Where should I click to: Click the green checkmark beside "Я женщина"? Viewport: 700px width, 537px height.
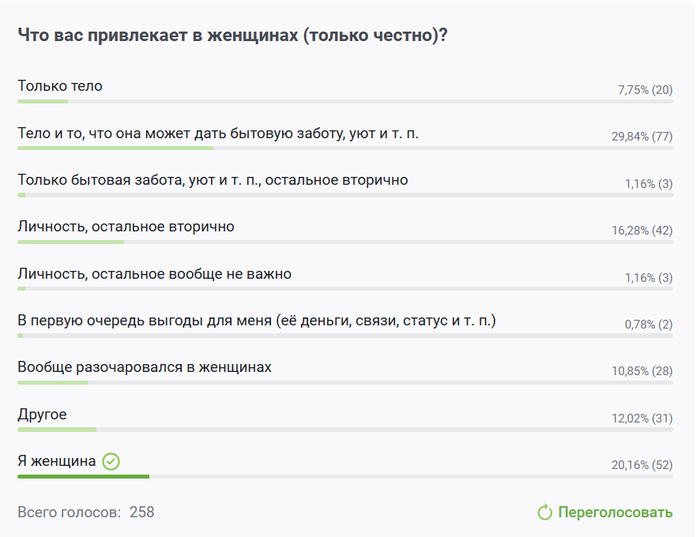click(111, 461)
